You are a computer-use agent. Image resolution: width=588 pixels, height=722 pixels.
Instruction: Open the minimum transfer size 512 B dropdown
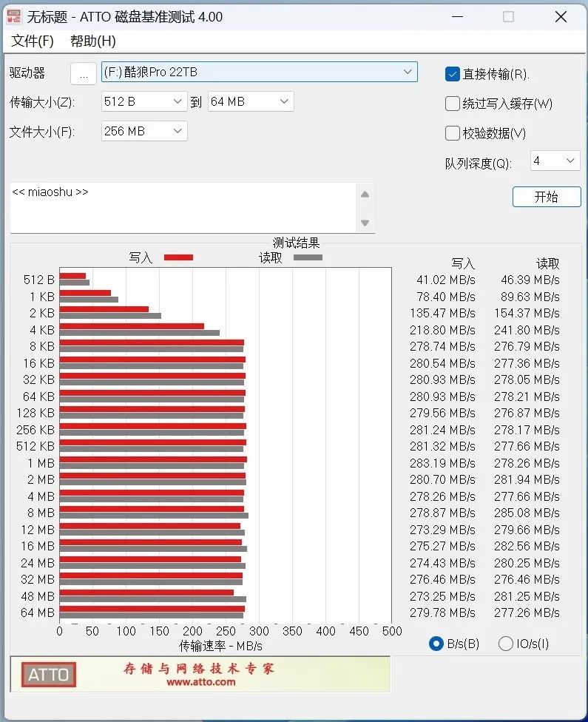pos(144,101)
